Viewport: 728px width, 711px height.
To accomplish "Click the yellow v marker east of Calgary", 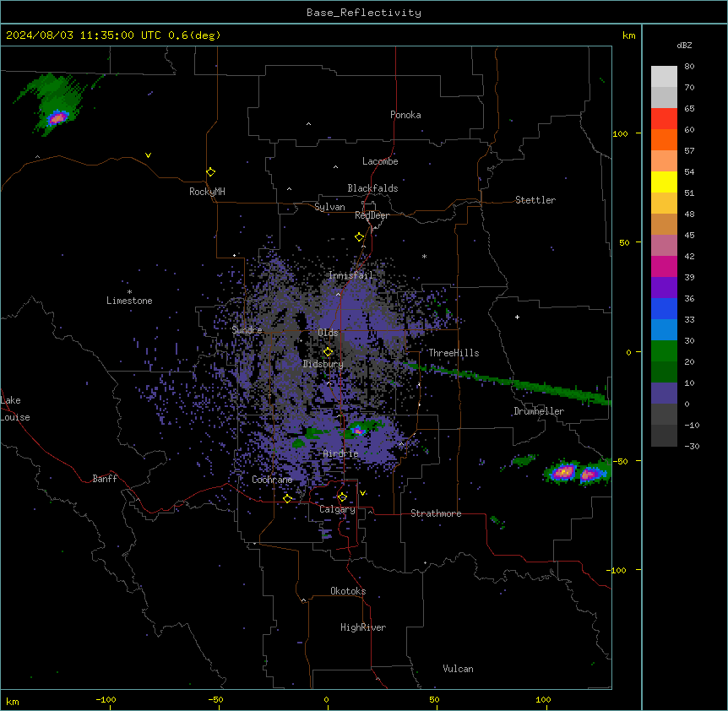I will coord(362,493).
